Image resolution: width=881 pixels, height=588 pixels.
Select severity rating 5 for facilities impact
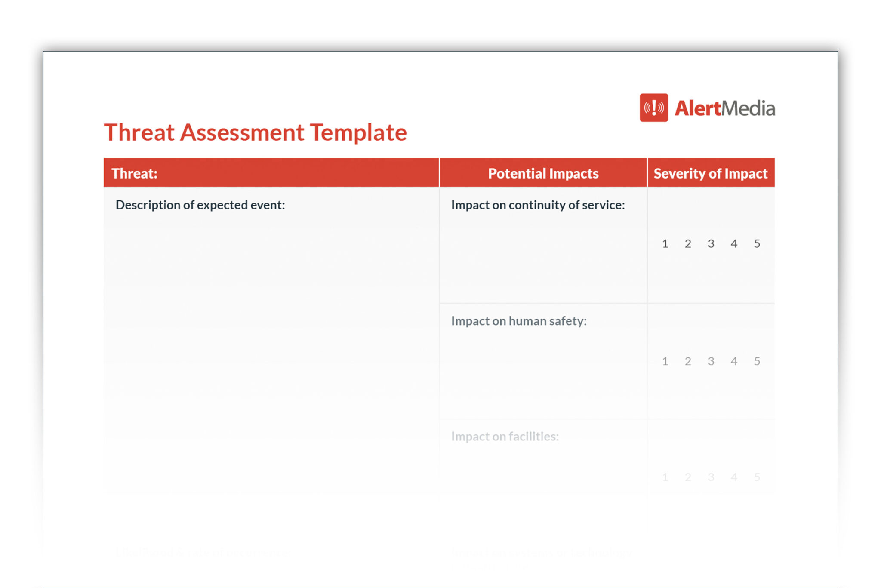click(757, 477)
